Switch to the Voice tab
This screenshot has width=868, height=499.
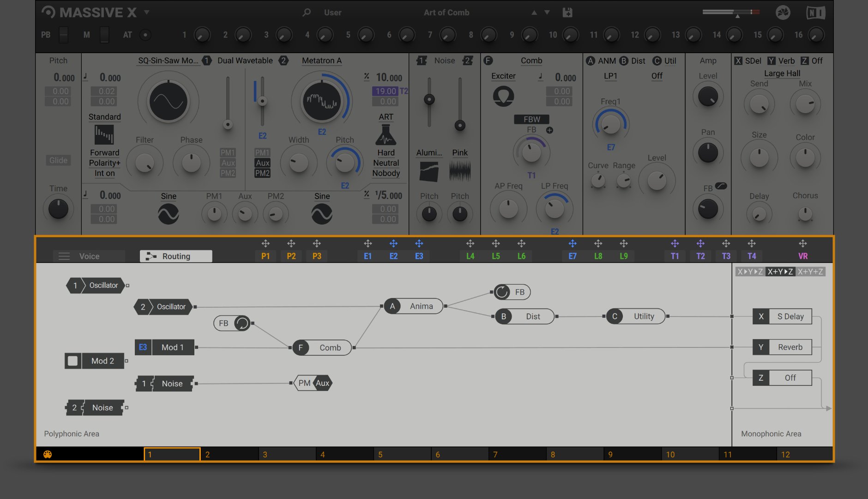point(89,256)
